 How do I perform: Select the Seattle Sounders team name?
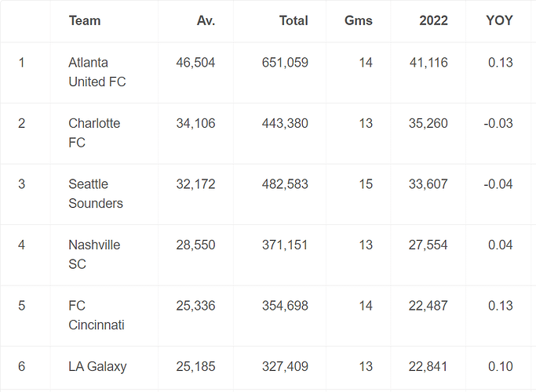point(96,194)
